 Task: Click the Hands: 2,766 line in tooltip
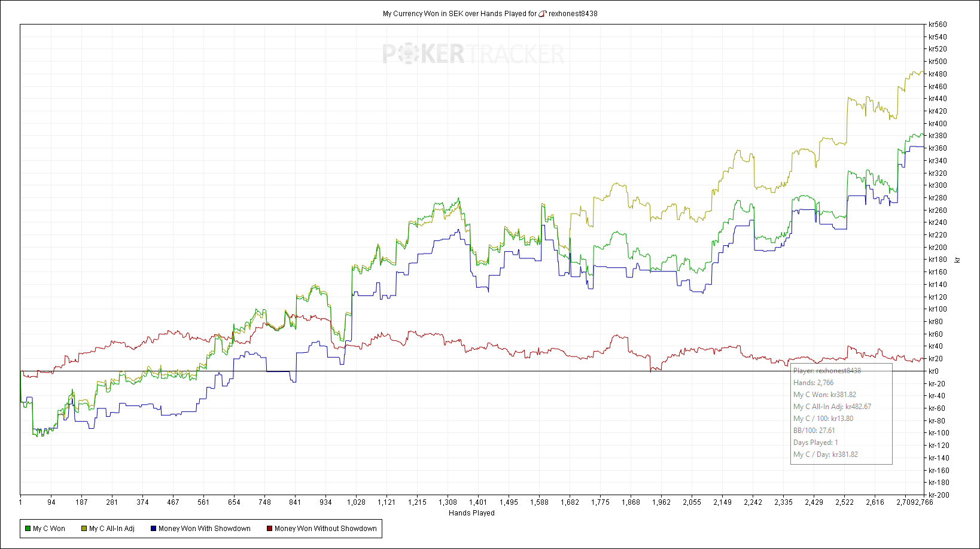(813, 383)
